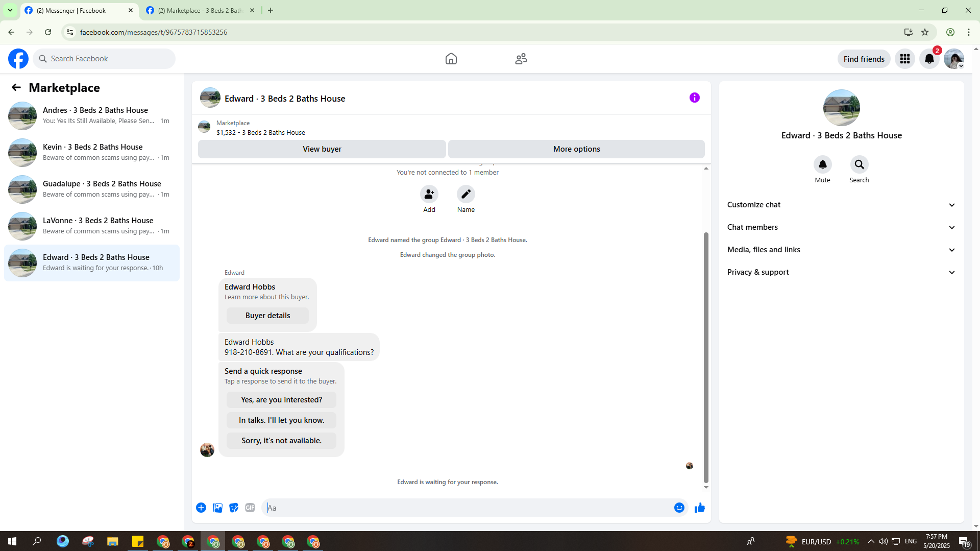Open Chrome's three-dot menu

(x=969, y=32)
